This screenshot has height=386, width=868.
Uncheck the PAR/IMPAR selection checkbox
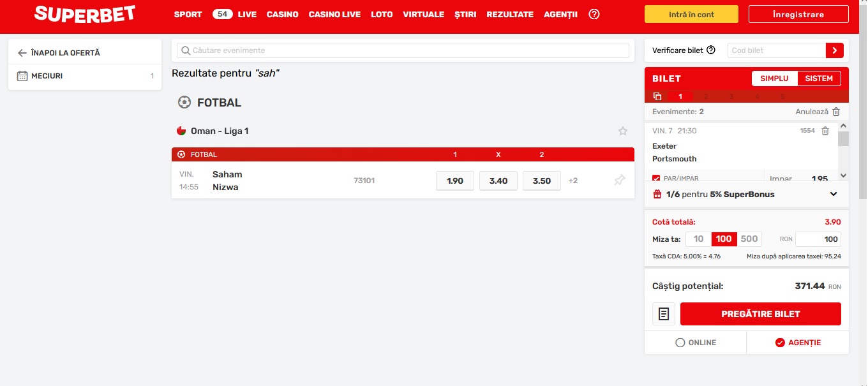656,179
